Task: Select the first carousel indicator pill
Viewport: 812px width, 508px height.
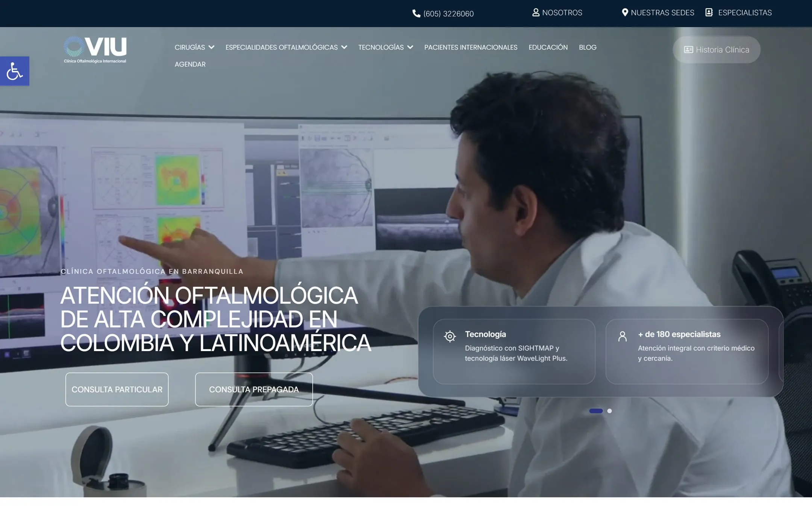Action: click(x=596, y=411)
